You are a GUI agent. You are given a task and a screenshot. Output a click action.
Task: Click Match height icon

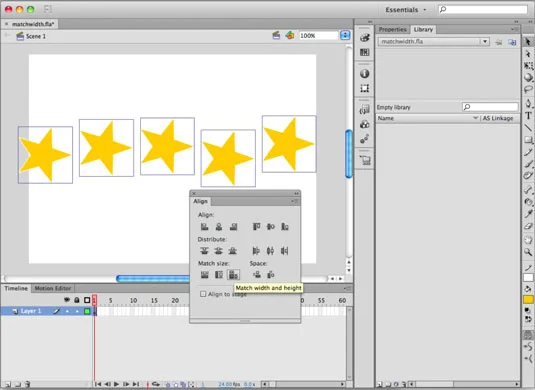point(219,275)
